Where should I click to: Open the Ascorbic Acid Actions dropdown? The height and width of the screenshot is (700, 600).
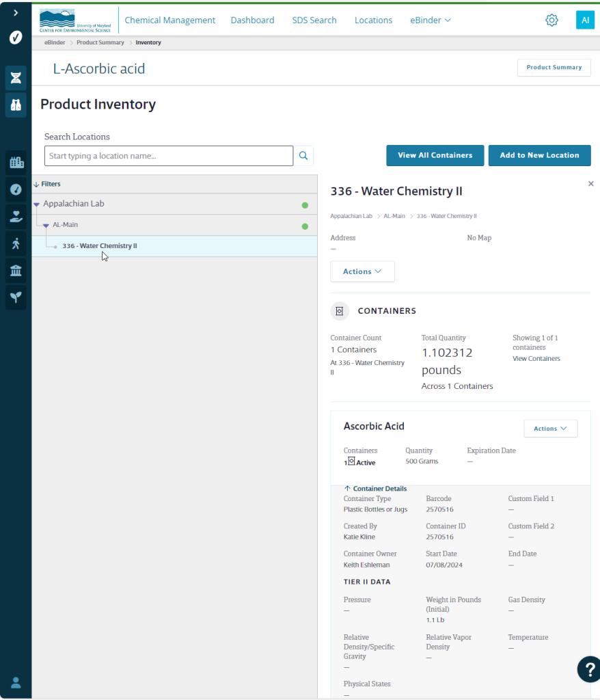pos(550,429)
